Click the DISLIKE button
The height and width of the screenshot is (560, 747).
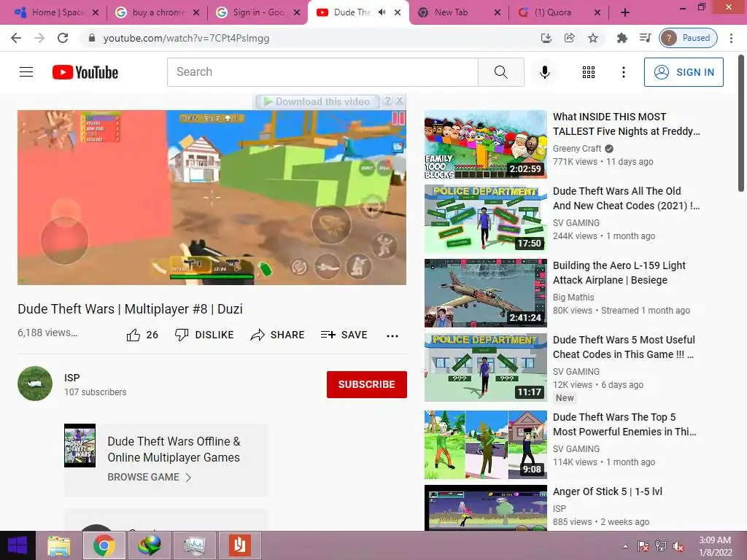204,335
